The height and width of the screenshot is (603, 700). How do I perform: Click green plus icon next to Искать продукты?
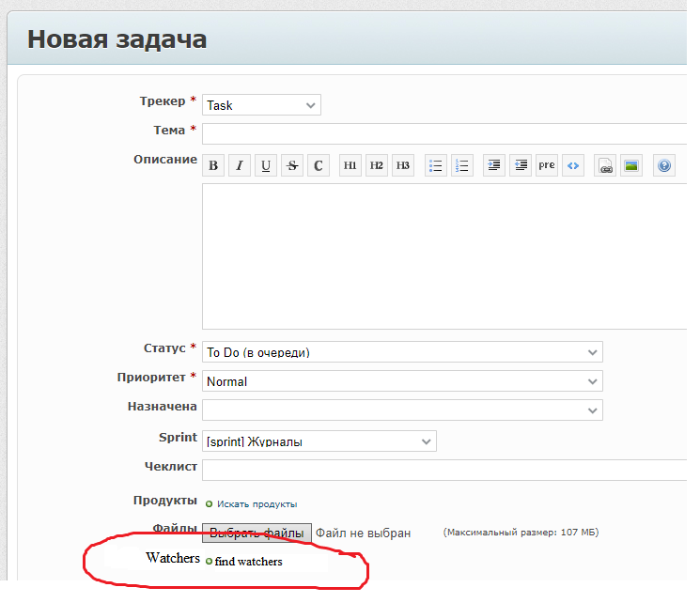coord(209,504)
